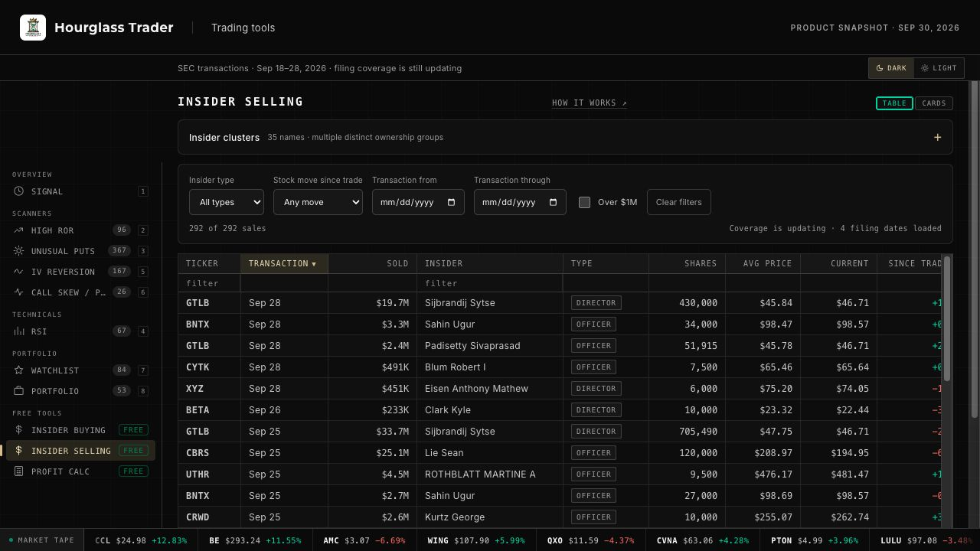Screen dimensions: 980x551
Task: Switch to Light theme
Action: [939, 68]
